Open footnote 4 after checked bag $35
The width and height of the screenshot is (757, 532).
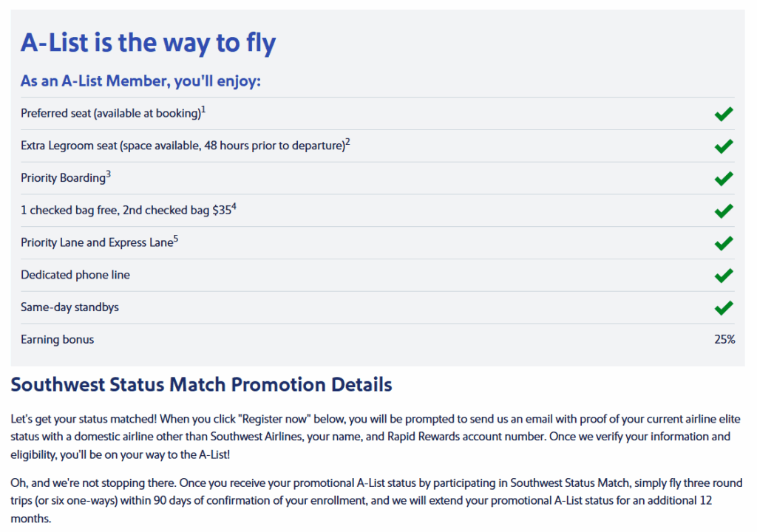tap(234, 207)
